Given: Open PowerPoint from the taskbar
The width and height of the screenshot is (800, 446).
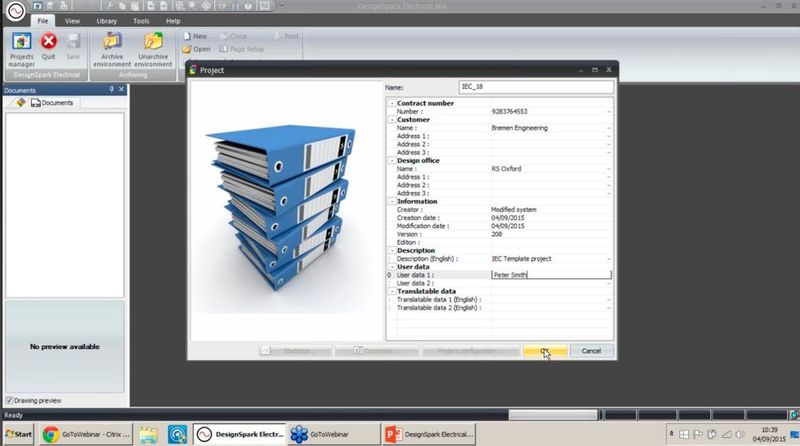Looking at the screenshot, I should pos(428,434).
